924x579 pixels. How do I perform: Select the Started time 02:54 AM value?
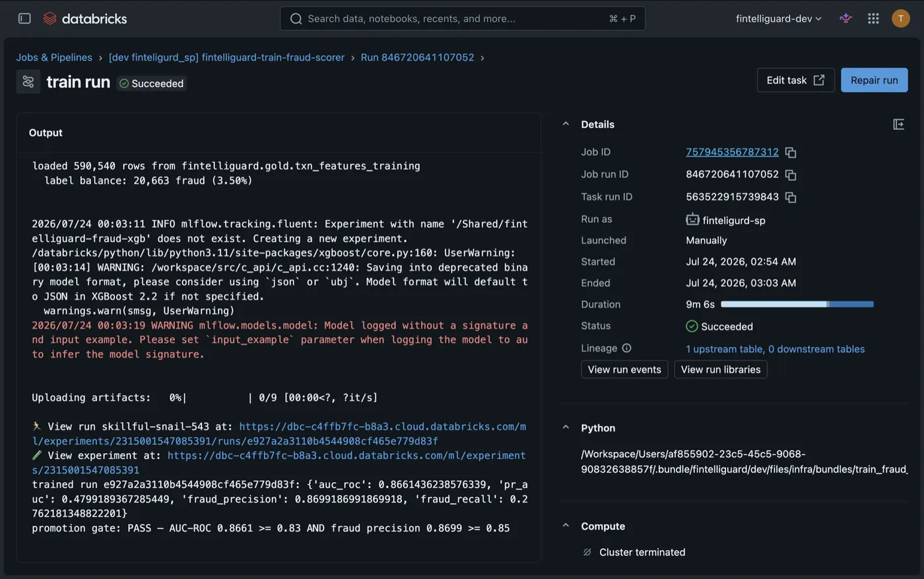pos(741,261)
